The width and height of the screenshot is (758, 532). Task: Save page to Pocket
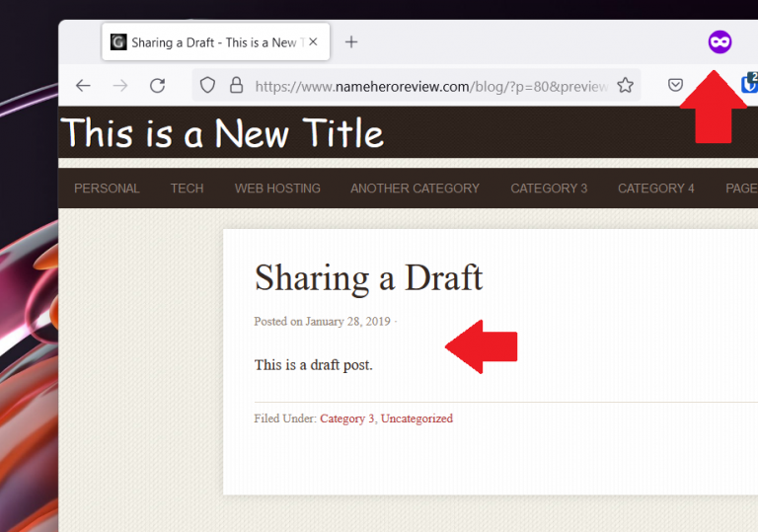click(675, 85)
